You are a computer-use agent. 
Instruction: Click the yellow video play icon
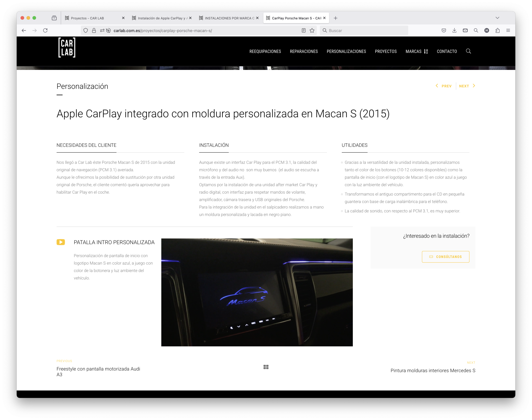pos(61,242)
